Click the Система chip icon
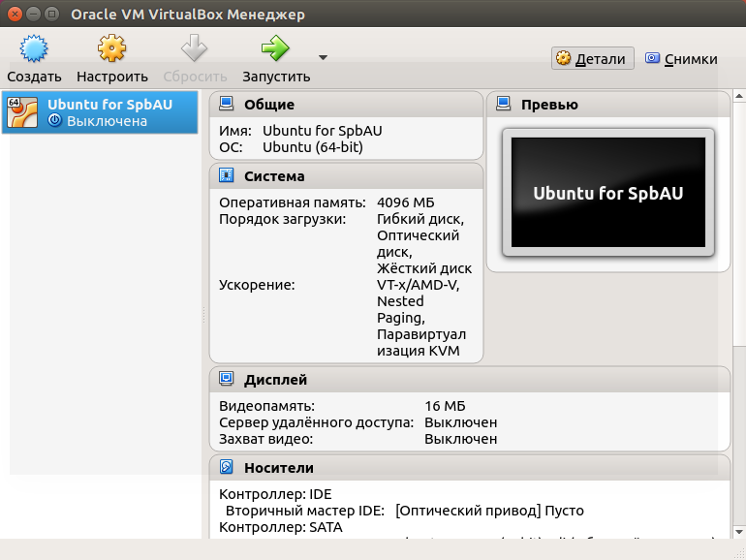746x560 pixels. point(227,176)
